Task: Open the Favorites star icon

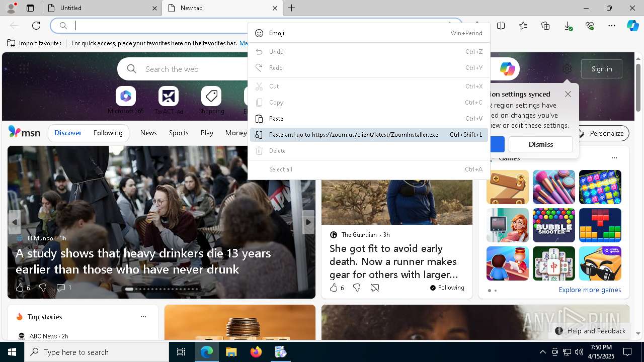Action: coord(523,26)
